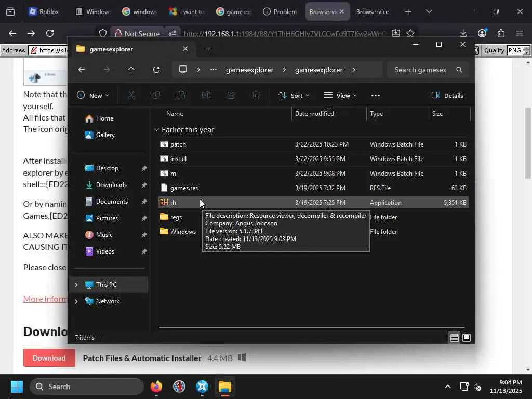Reload the page in Firefox

coord(50,33)
